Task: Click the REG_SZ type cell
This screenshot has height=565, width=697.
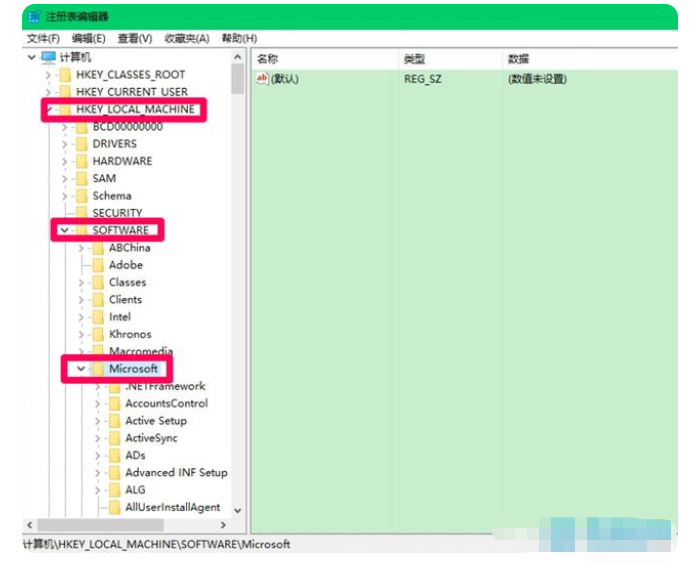Action: pyautogui.click(x=423, y=79)
